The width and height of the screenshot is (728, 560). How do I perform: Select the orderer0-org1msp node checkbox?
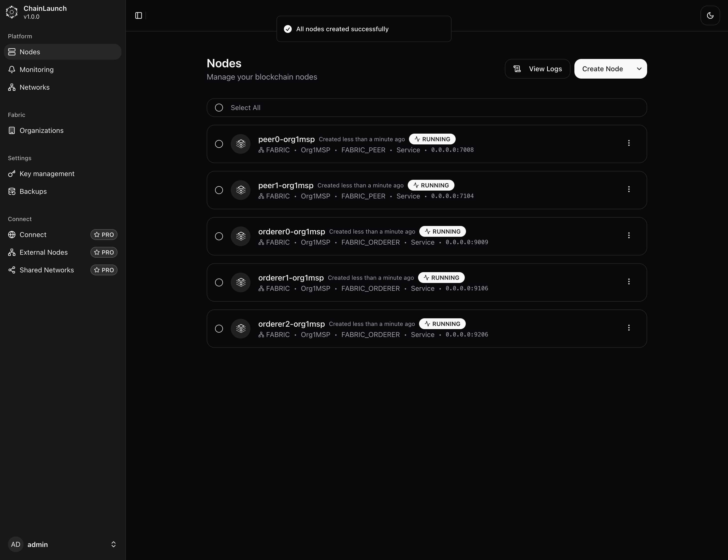coord(219,236)
